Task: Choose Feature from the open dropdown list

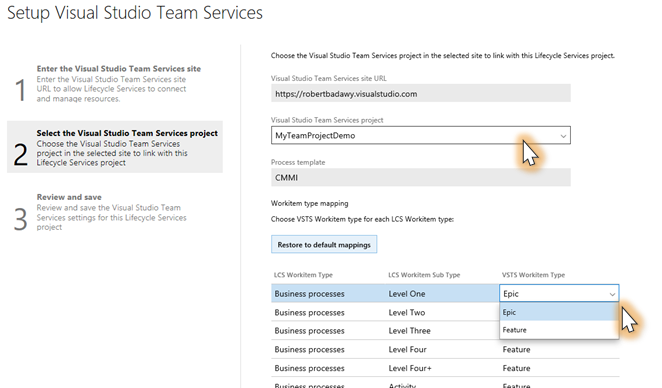Action: point(559,330)
